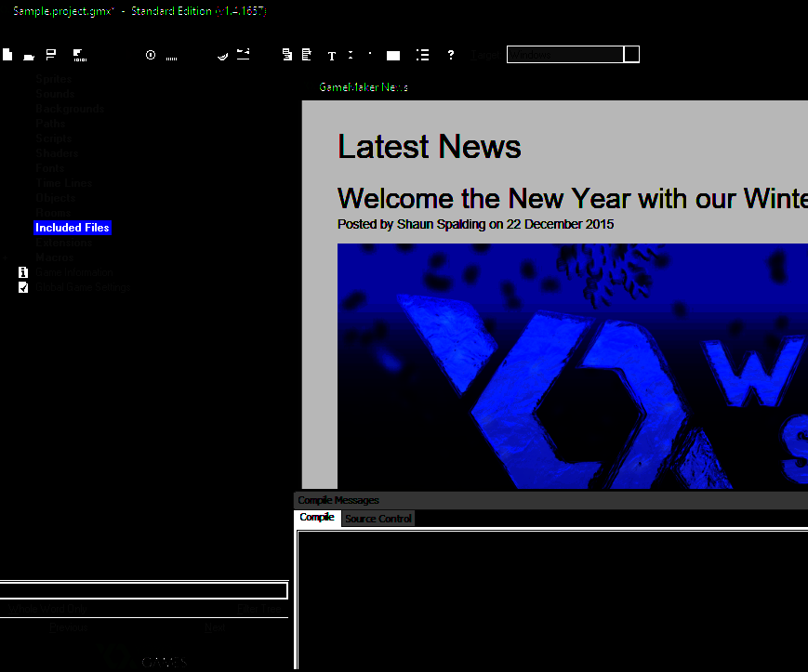The height and width of the screenshot is (672, 808).
Task: Click the toolbar icon right of the broom
Action: point(244,54)
